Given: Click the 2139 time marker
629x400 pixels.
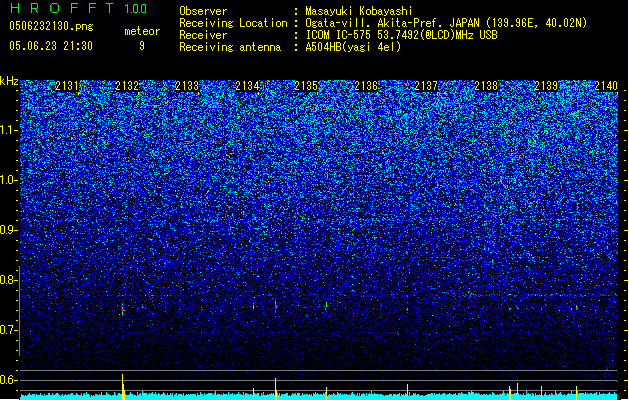Looking at the screenshot, I should [x=546, y=86].
